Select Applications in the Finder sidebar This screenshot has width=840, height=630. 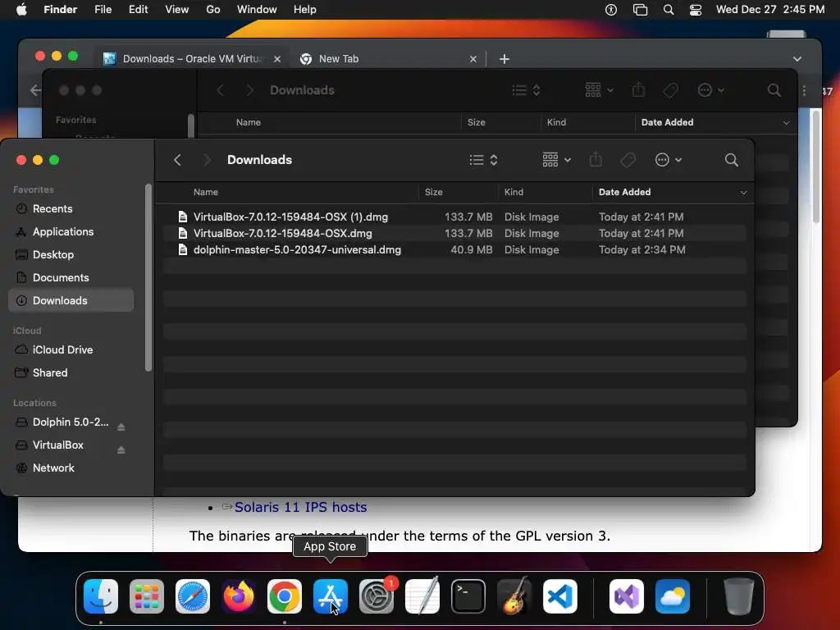[71, 232]
